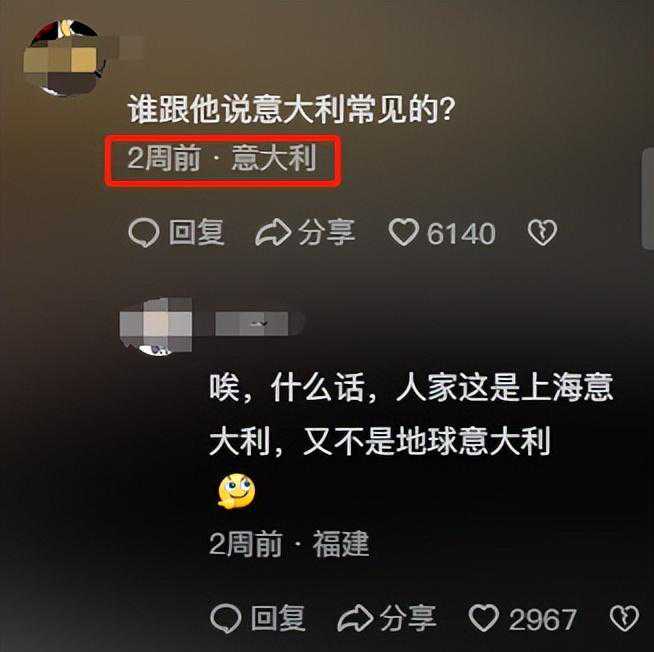Click the 分享 label under Fujian reply
Viewport: 654px width, 652px height.
coord(408,618)
